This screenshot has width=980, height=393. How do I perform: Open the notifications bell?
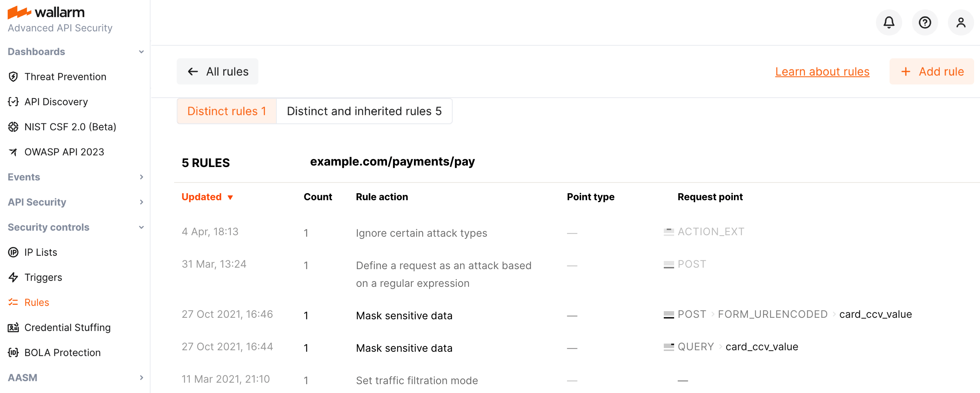point(889,22)
